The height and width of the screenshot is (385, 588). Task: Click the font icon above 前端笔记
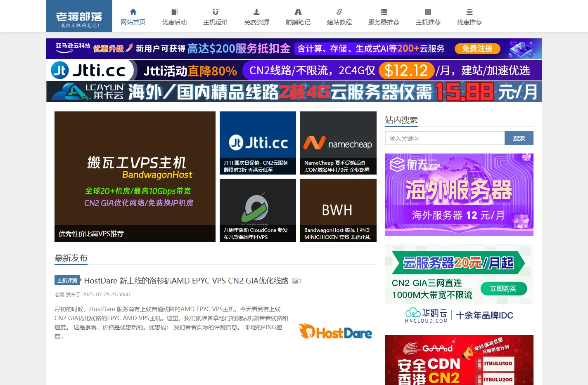[x=298, y=12]
